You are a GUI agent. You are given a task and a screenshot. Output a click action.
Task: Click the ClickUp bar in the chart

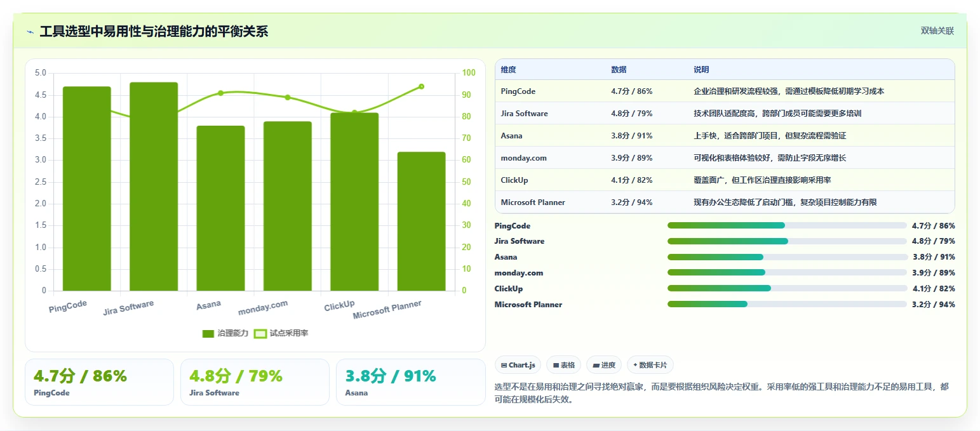click(x=354, y=202)
